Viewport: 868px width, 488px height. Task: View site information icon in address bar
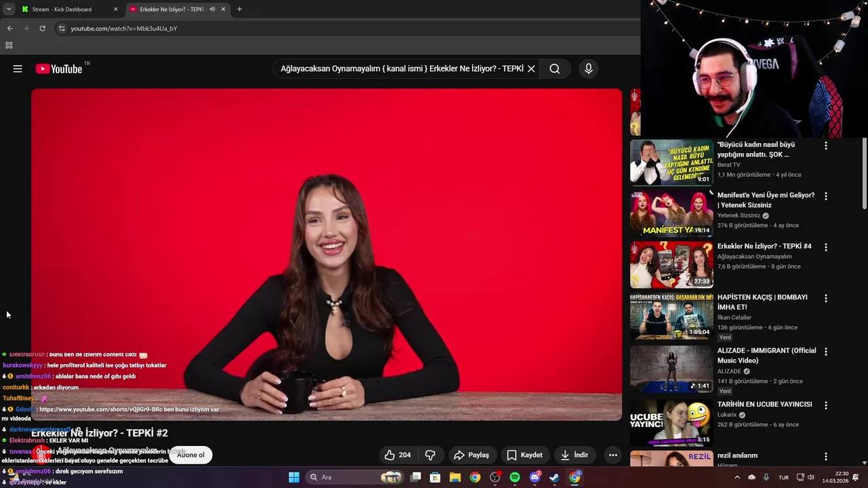[x=62, y=28]
